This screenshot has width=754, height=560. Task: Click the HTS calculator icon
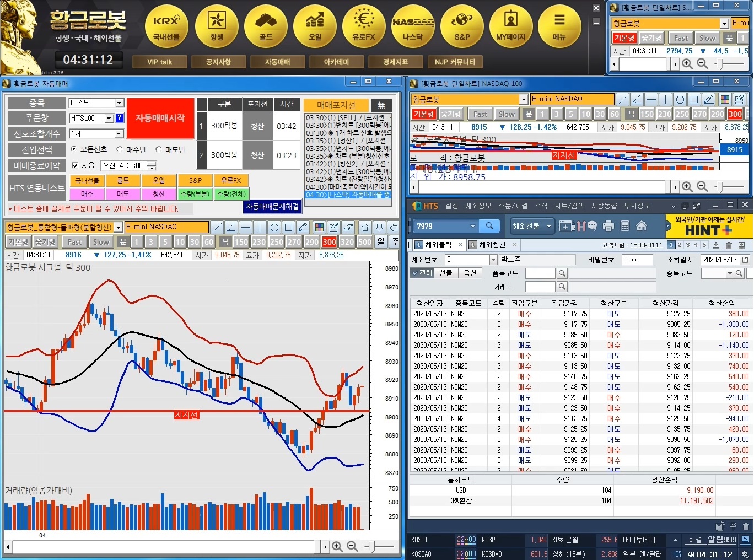point(625,226)
